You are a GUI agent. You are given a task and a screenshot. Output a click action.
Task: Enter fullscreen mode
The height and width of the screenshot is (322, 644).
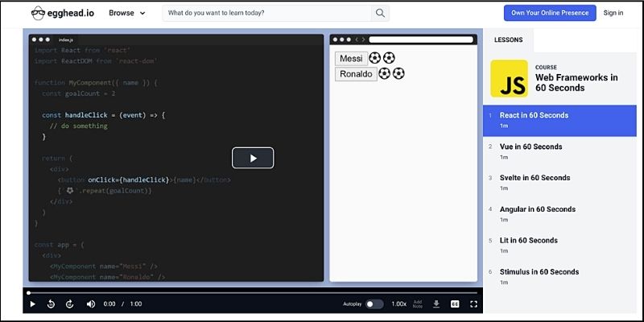(x=473, y=304)
